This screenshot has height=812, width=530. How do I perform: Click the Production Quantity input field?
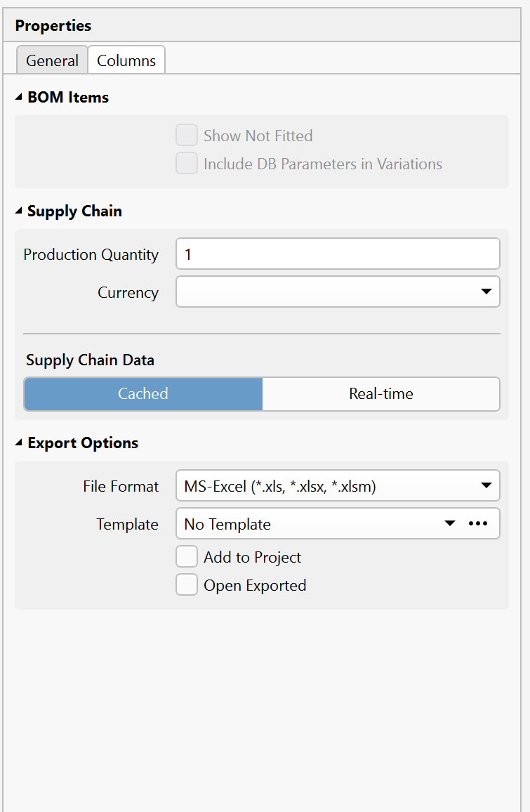point(337,254)
